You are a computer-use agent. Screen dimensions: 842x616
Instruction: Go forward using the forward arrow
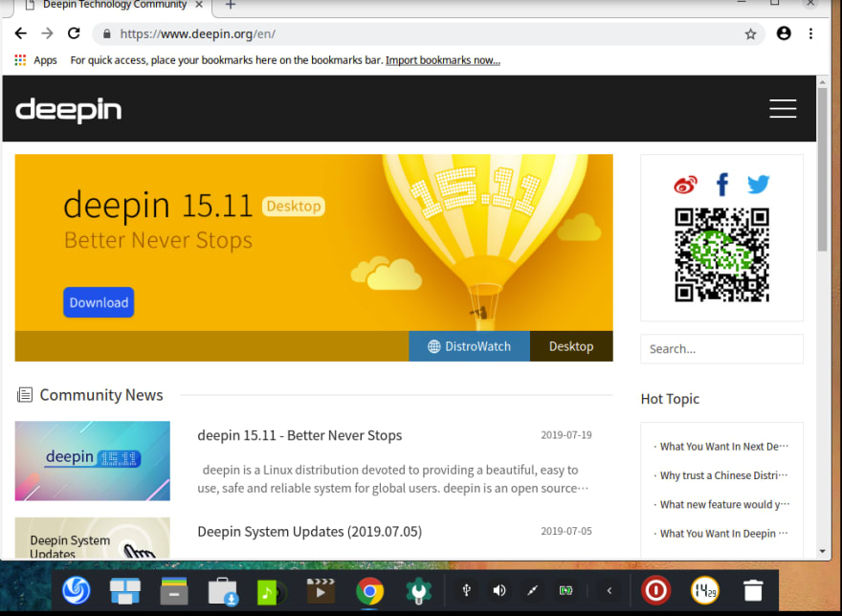47,33
